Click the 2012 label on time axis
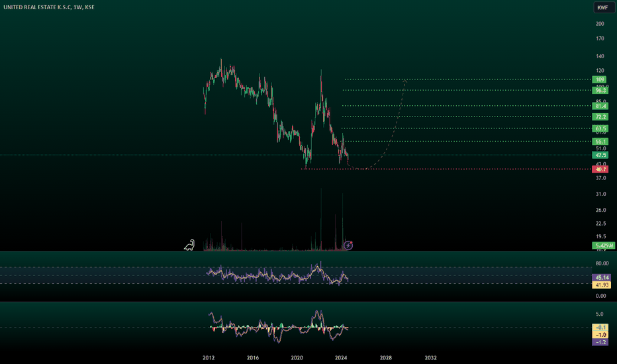 pyautogui.click(x=209, y=357)
